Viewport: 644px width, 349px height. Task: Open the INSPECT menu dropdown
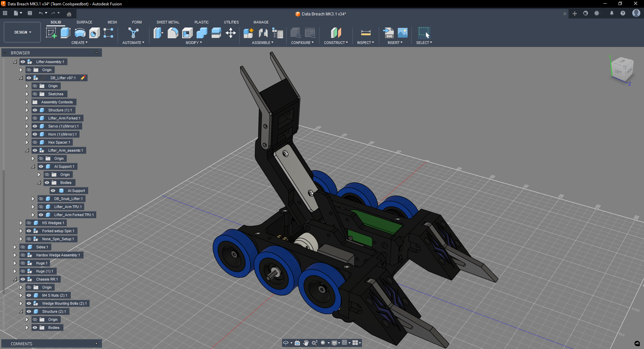click(x=365, y=43)
